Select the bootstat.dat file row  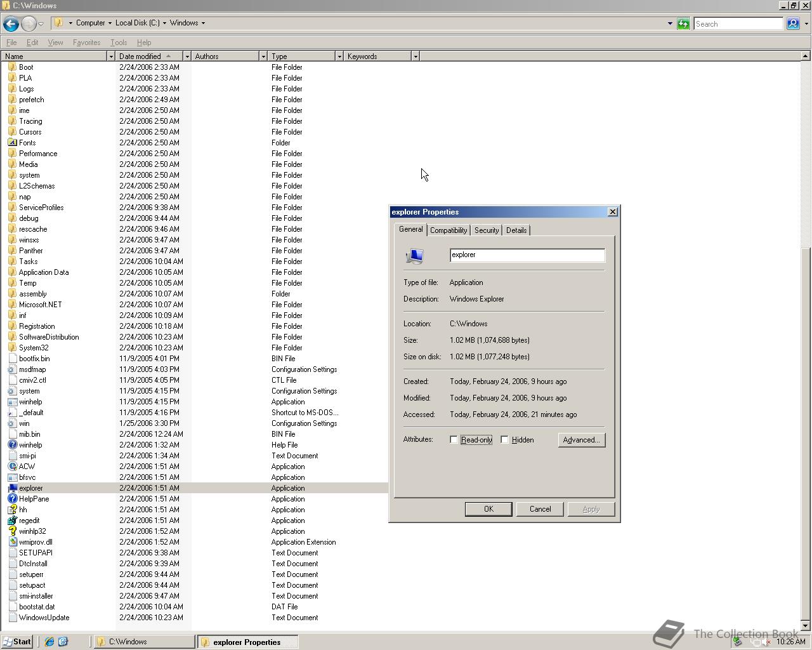(194, 607)
